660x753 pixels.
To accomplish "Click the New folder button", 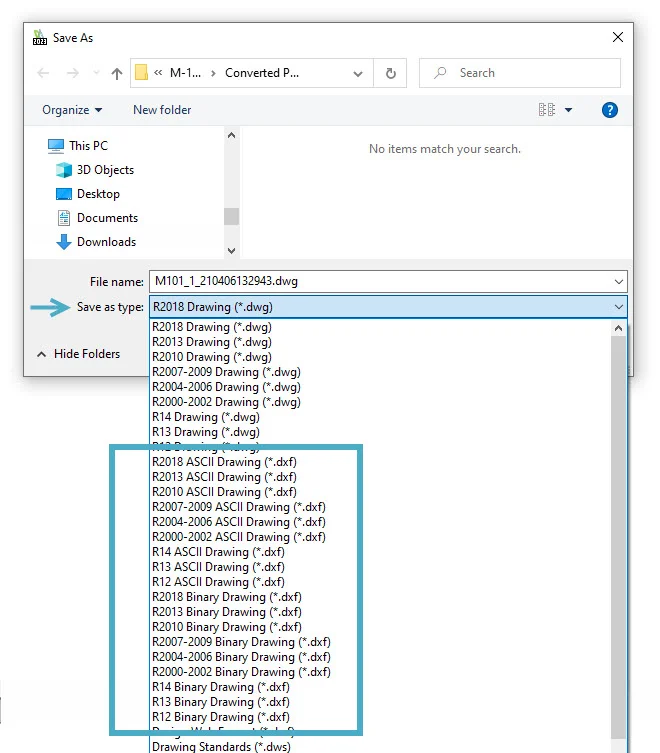I will 162,110.
